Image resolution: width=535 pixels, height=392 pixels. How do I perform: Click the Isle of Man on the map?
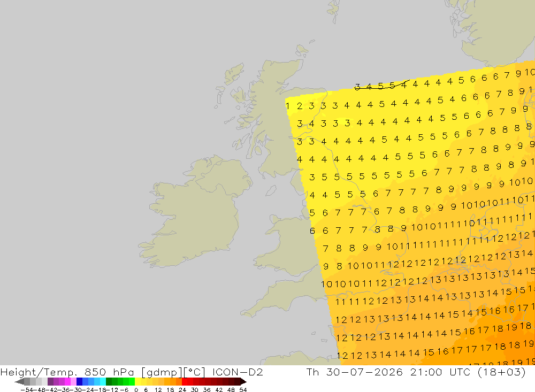271,190
